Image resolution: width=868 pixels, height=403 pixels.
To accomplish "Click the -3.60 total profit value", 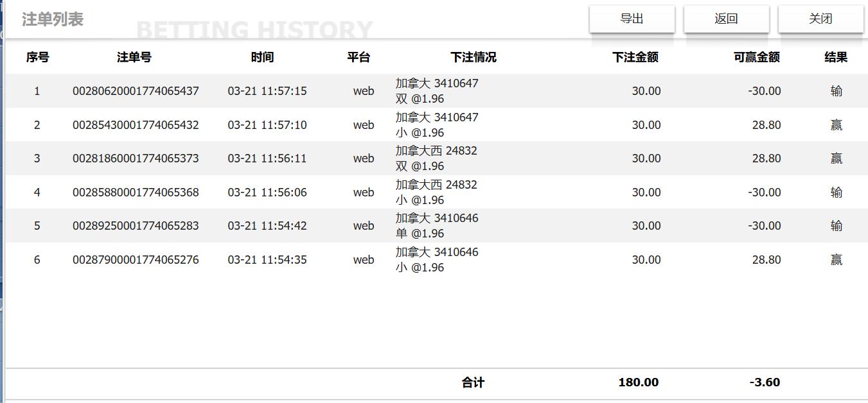I will (x=764, y=382).
